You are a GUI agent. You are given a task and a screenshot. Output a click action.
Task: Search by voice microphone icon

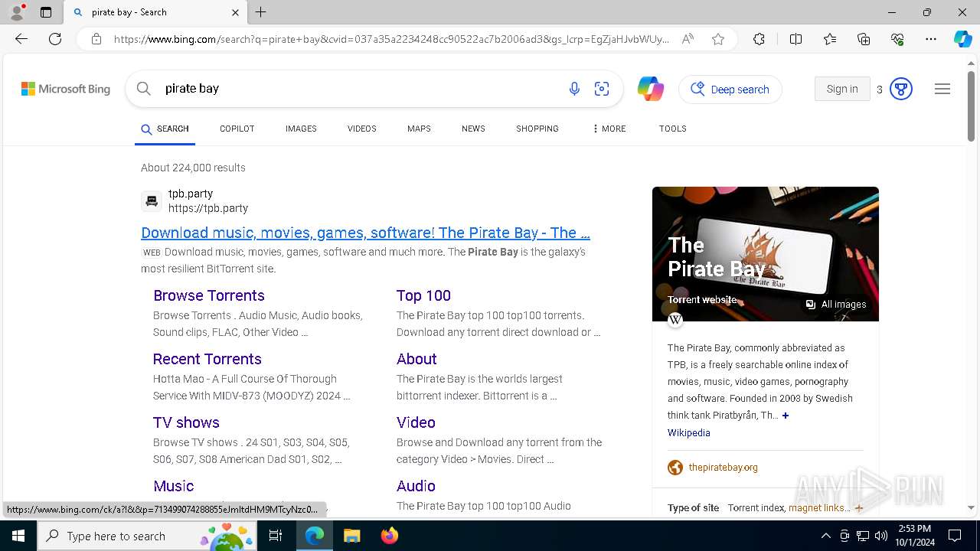tap(574, 89)
